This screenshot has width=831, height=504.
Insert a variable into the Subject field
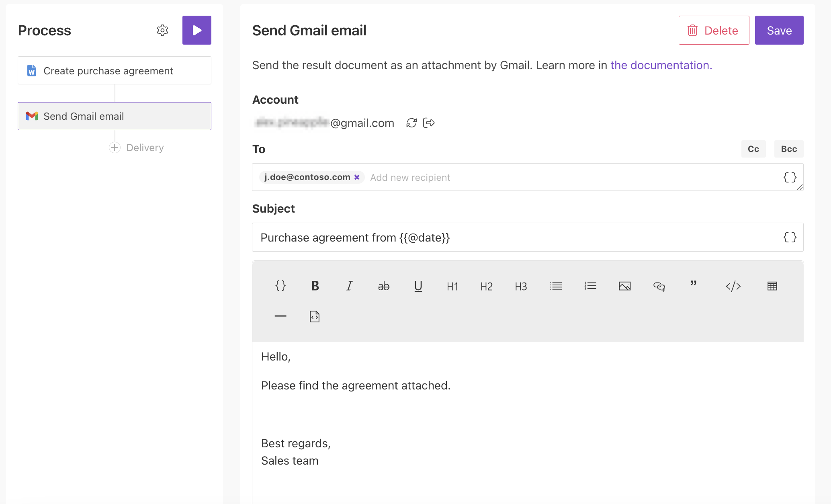pos(789,237)
